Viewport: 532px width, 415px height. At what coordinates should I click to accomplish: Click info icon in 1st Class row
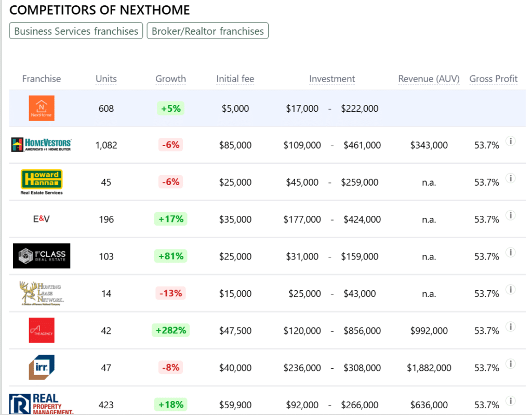tap(511, 252)
